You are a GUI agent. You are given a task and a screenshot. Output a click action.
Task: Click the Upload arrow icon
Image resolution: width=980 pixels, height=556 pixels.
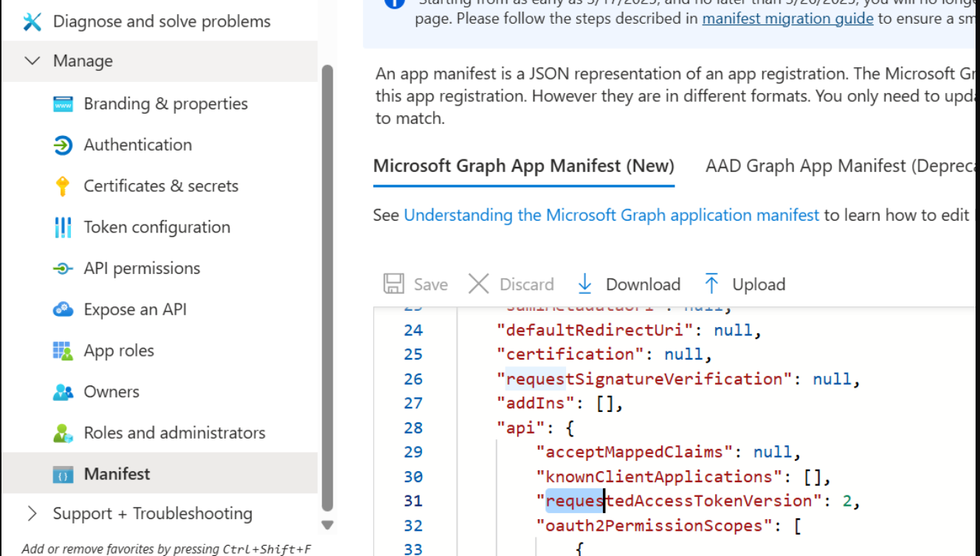tap(711, 284)
